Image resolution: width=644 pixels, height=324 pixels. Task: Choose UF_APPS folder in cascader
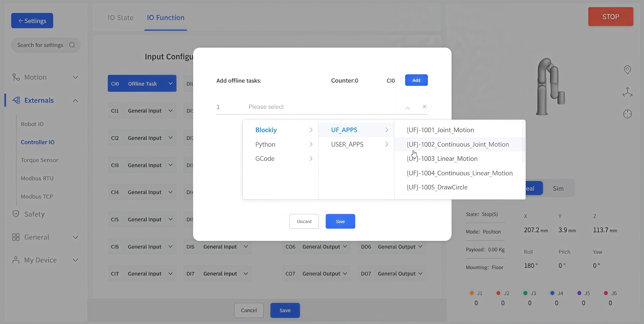[356, 130]
